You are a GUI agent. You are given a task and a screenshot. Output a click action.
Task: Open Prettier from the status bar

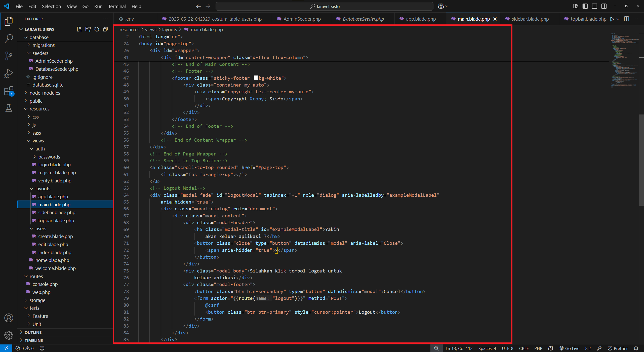pos(618,348)
